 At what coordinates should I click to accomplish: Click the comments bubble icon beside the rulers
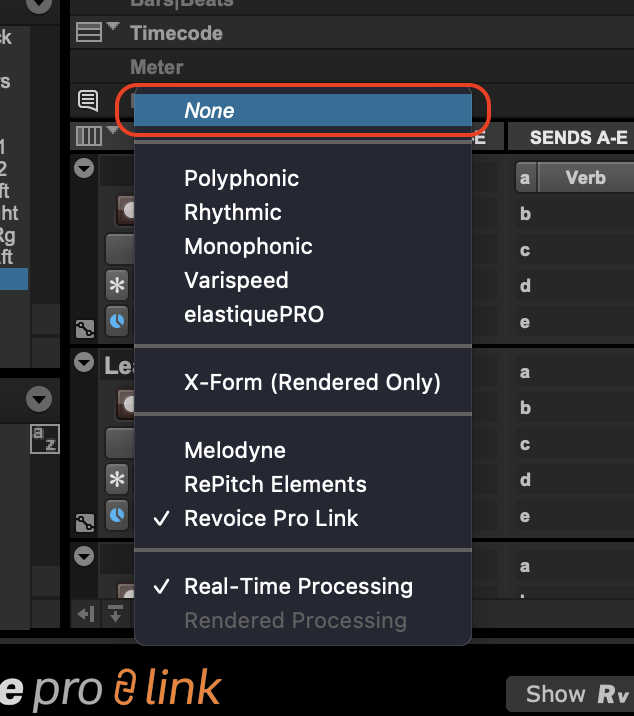pos(88,100)
